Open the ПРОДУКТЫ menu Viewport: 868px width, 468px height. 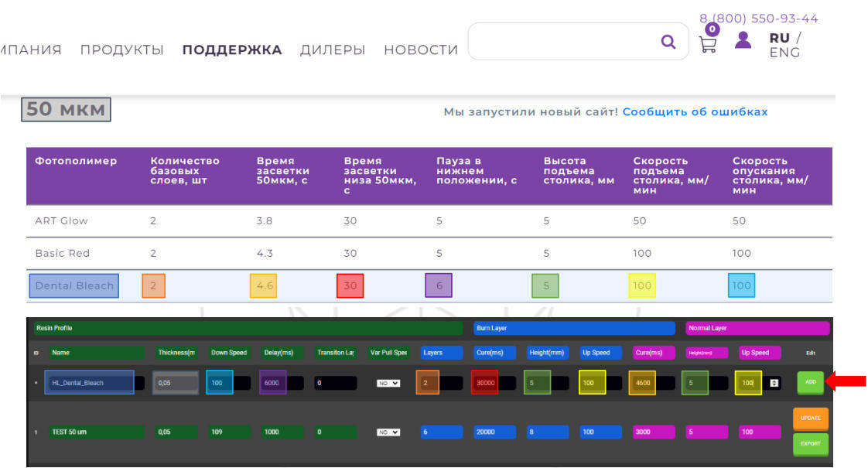[x=121, y=50]
